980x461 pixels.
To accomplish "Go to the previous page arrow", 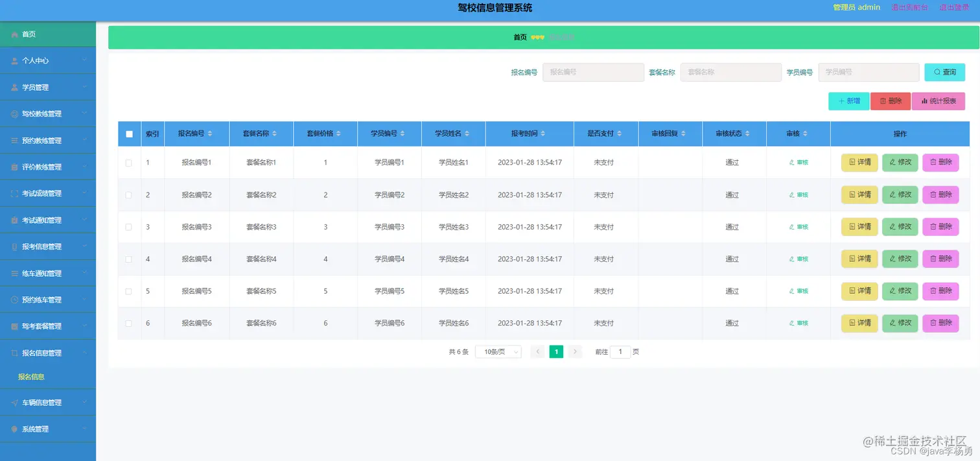I will tap(537, 352).
